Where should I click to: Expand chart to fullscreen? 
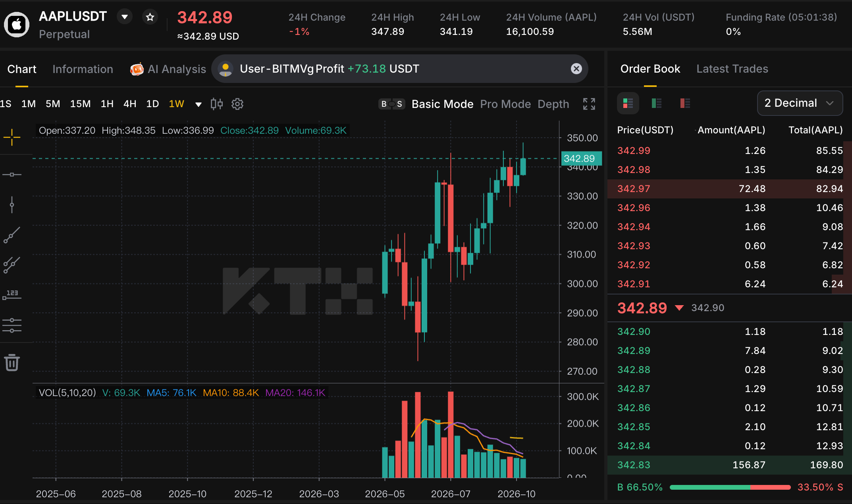click(589, 104)
